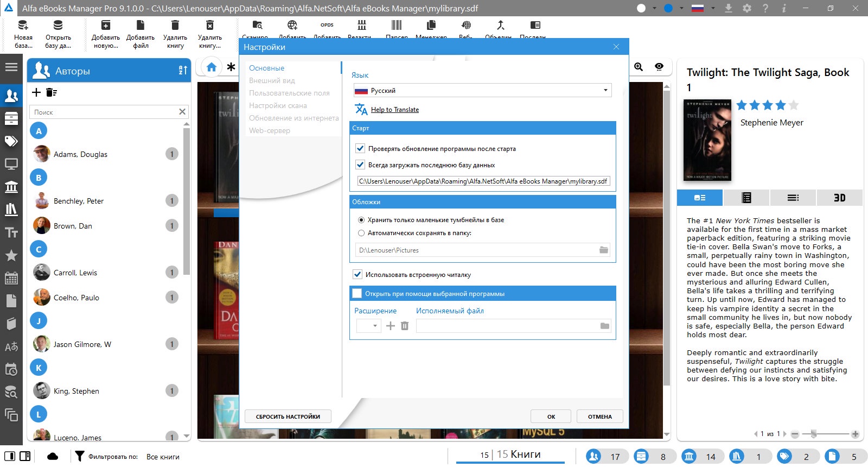Screen dimensions: 868x467
Task: Click the 3D view tab in details panel
Action: click(839, 198)
